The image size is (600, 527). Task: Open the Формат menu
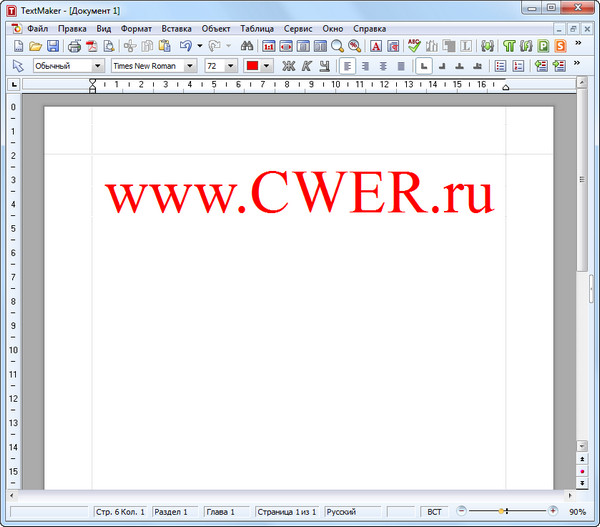point(136,29)
